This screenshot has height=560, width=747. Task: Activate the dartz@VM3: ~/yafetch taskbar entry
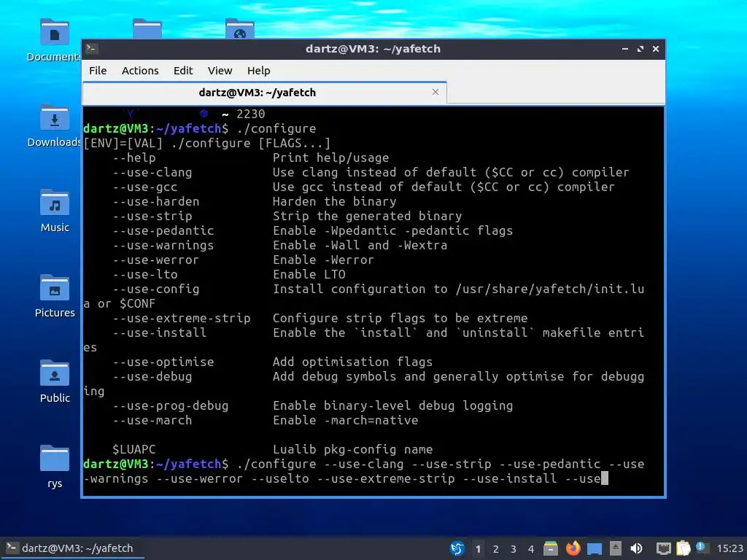(71, 548)
